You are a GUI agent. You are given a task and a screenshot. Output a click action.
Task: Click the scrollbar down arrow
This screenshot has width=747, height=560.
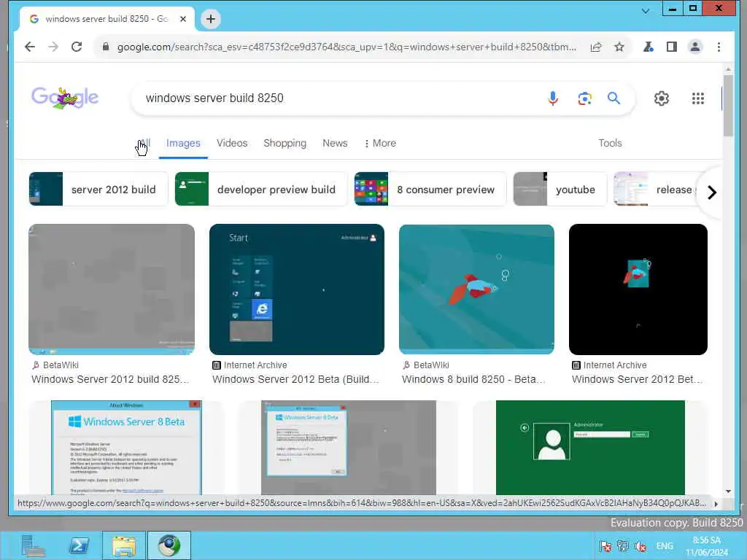pyautogui.click(x=728, y=491)
